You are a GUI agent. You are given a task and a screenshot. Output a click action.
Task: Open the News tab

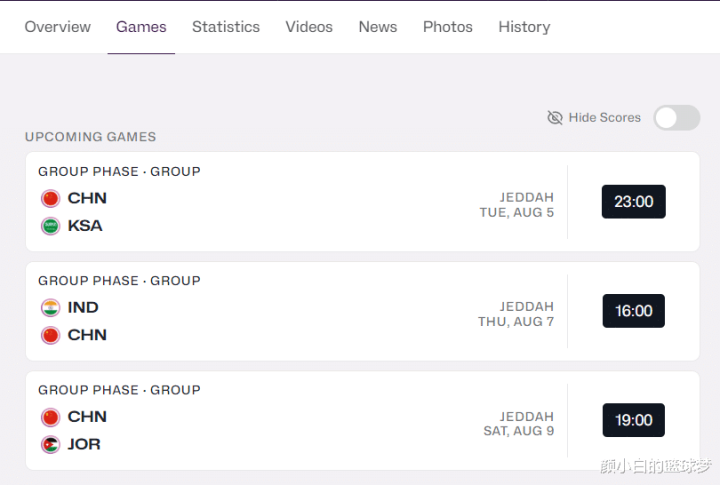tap(378, 27)
